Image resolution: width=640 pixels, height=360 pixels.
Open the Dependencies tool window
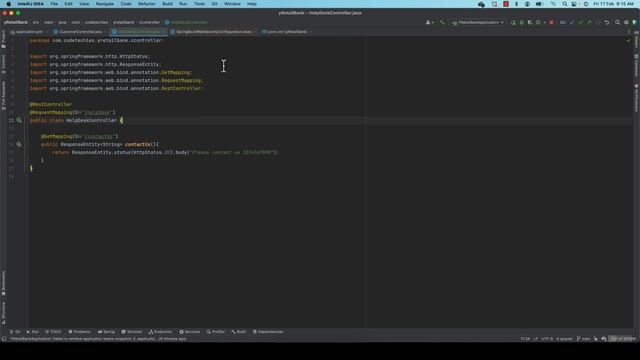pos(268,332)
